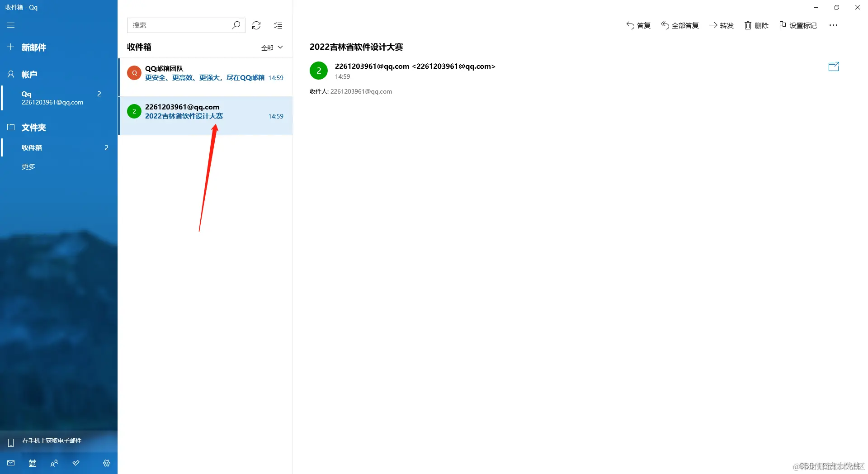Click the person icon beside 帐户

tap(11, 74)
